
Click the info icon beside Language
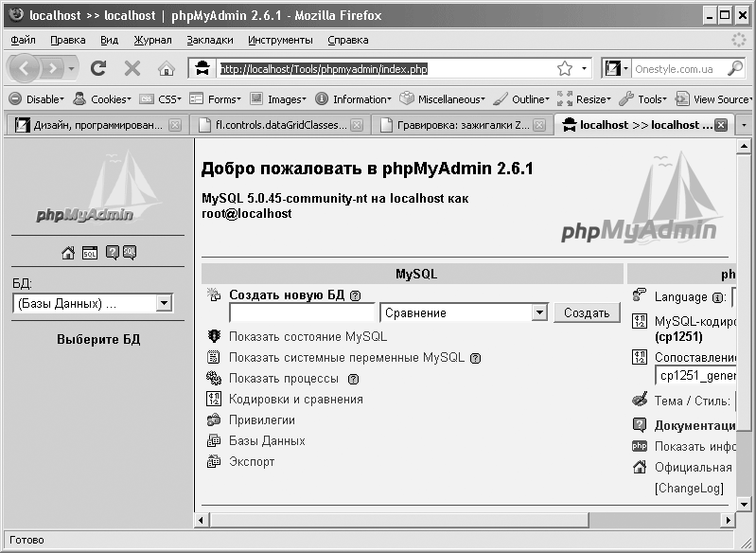717,297
